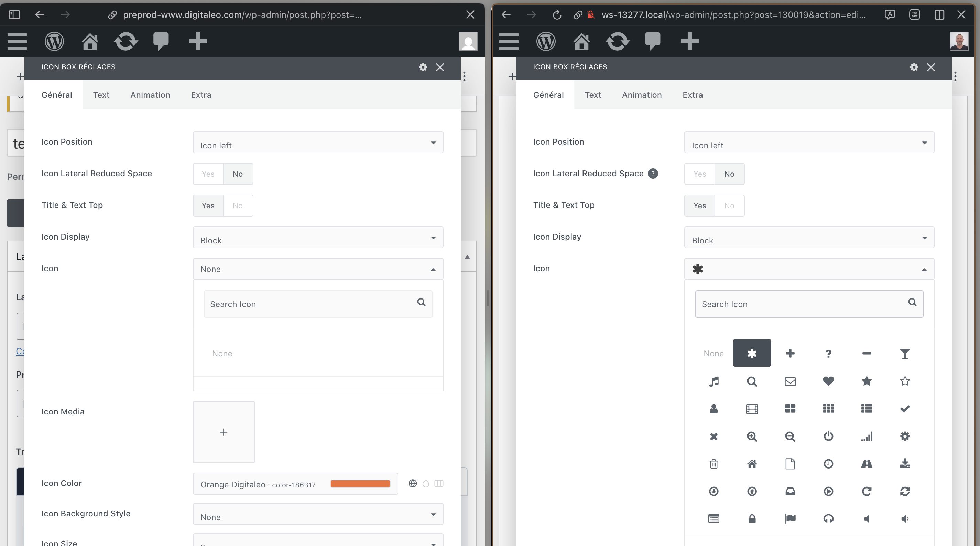Set Title & Text Top to No in the left panel

point(238,206)
